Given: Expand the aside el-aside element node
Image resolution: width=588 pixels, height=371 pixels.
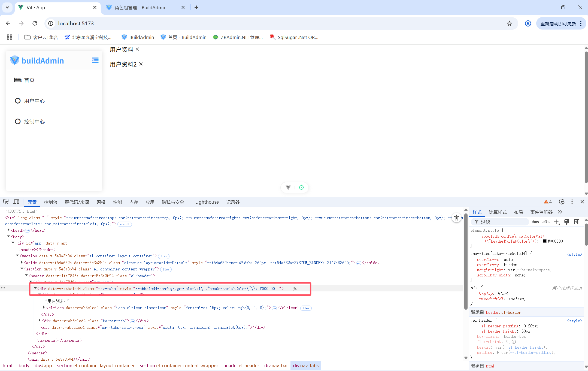Looking at the screenshot, I should pyautogui.click(x=22, y=263).
